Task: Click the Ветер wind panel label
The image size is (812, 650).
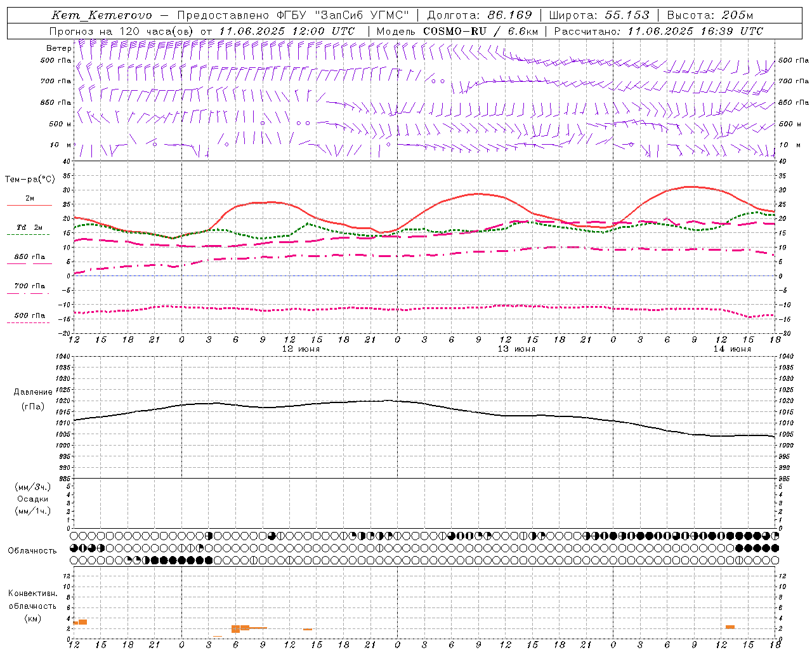Action: (x=58, y=48)
